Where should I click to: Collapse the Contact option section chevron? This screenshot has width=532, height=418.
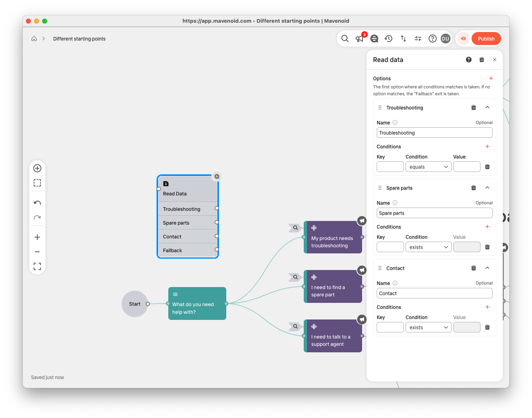(487, 268)
